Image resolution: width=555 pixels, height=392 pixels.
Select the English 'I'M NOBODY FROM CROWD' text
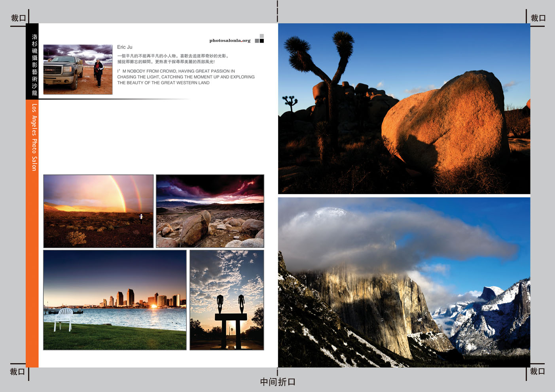(186, 77)
